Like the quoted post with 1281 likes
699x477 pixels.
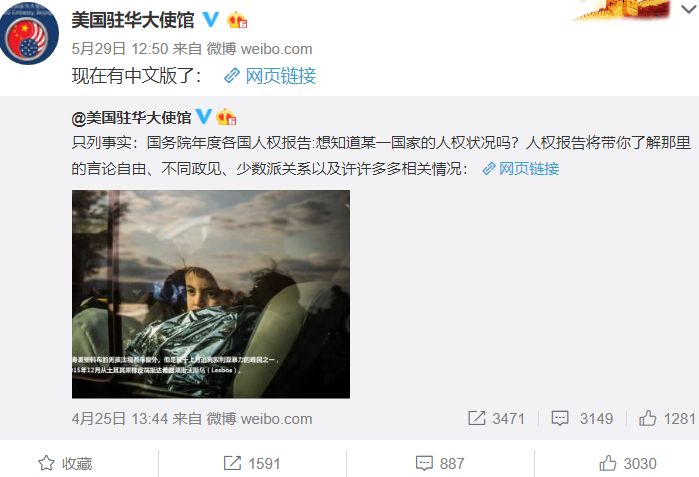click(x=667, y=418)
